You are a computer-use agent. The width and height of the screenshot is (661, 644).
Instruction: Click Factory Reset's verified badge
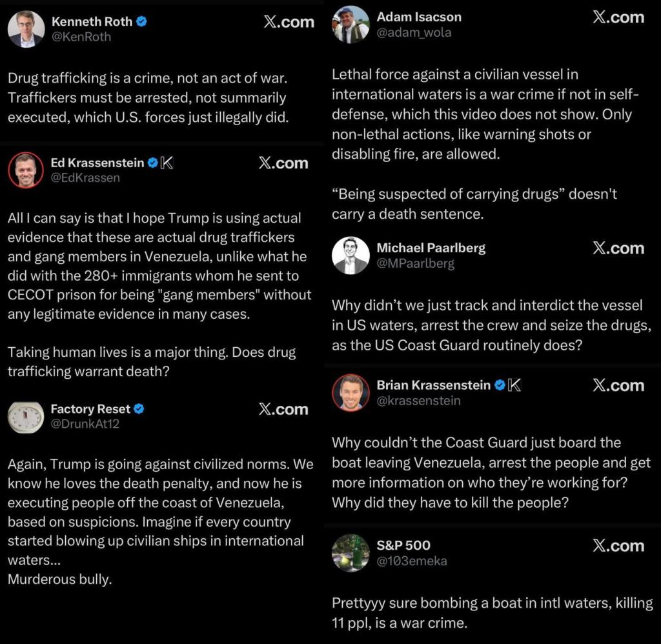coord(139,409)
